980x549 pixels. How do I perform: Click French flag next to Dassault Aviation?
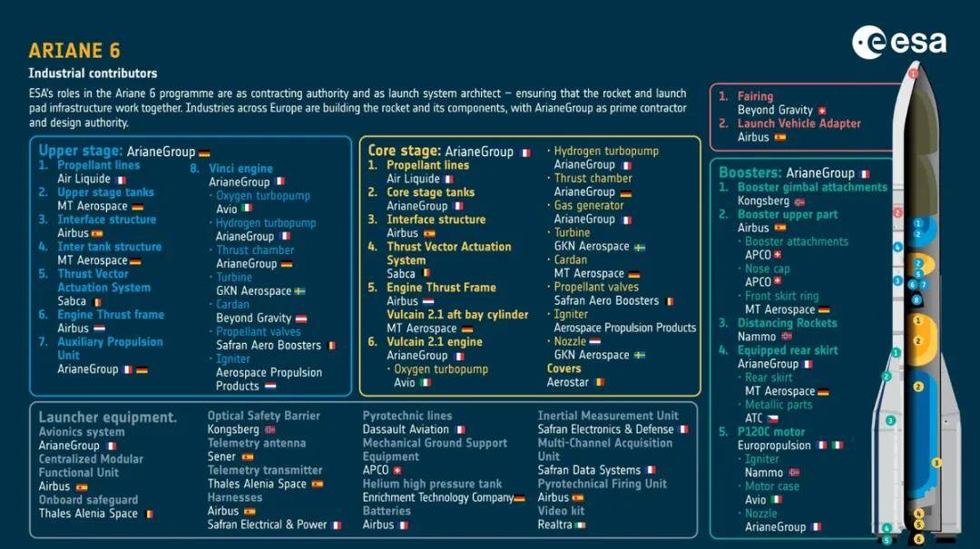point(460,429)
